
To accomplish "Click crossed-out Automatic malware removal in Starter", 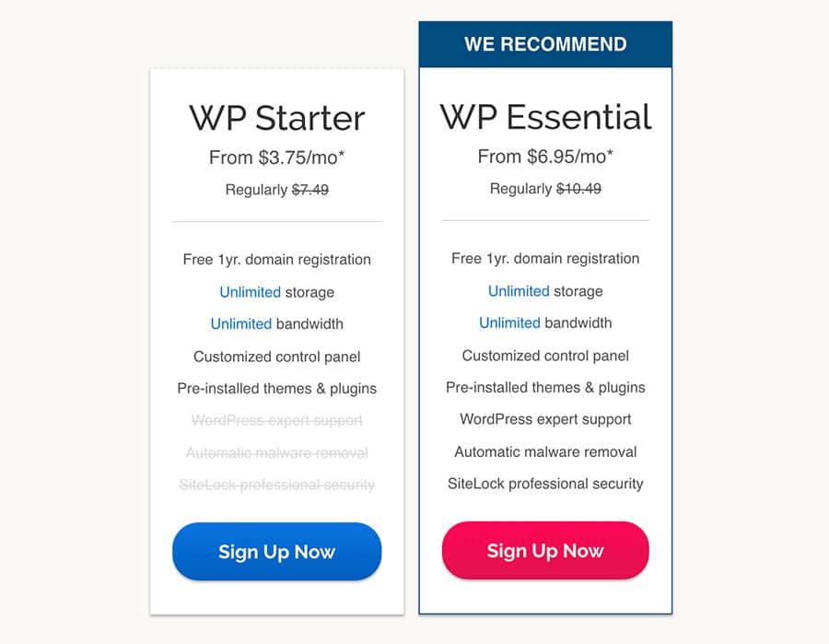I will coord(277,453).
